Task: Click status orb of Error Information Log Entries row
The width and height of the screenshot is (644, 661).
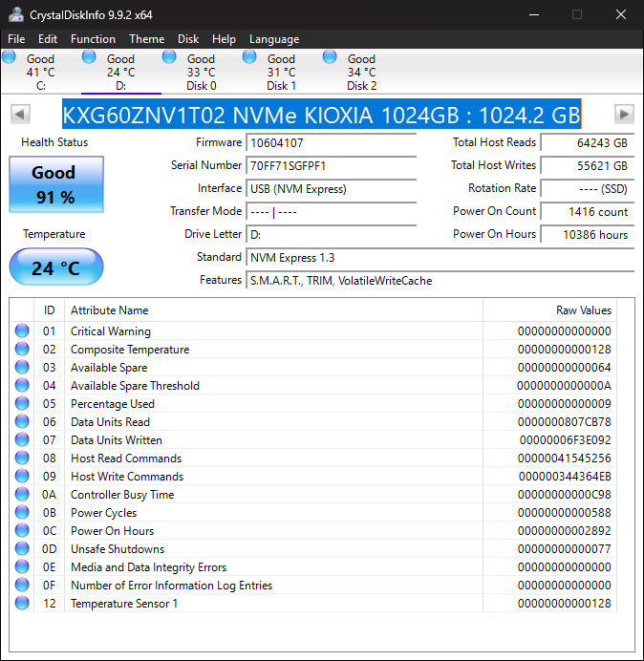Action: [x=22, y=585]
